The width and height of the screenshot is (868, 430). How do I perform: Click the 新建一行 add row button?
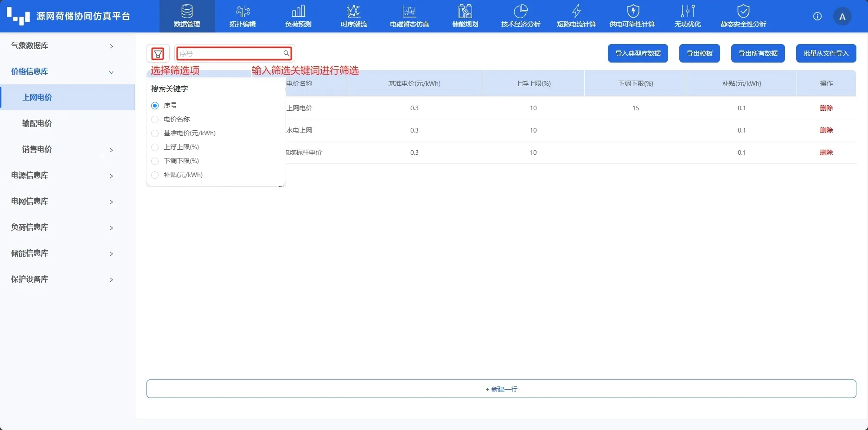501,389
